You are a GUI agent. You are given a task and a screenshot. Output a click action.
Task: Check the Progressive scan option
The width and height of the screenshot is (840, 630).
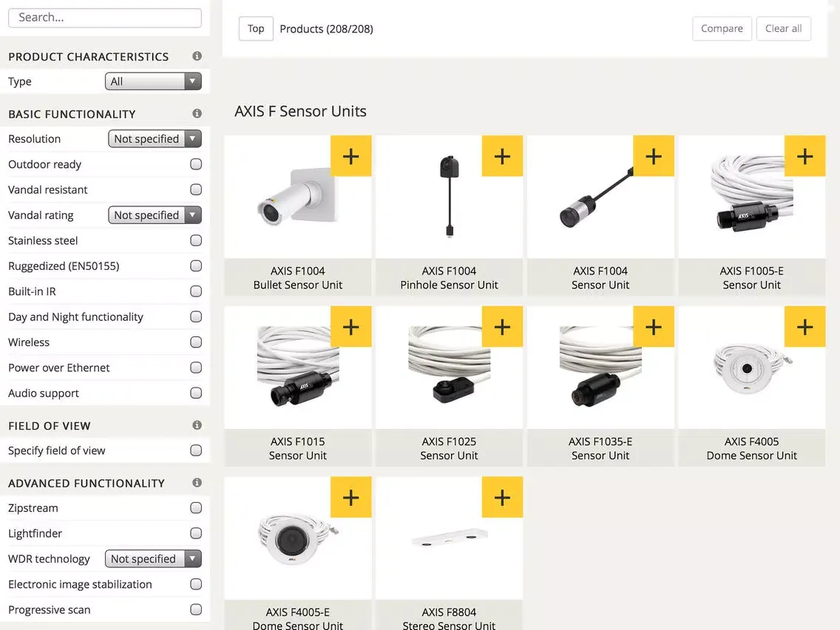point(196,609)
